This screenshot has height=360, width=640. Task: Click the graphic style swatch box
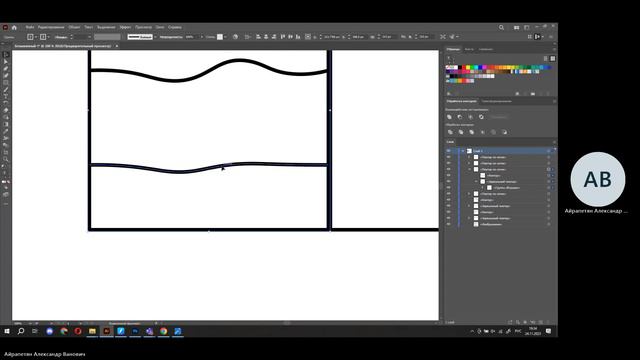pos(220,37)
